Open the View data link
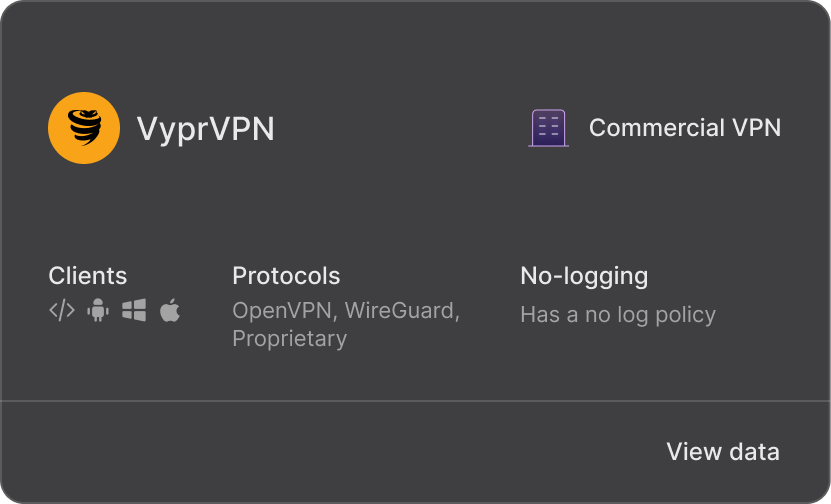 tap(723, 452)
